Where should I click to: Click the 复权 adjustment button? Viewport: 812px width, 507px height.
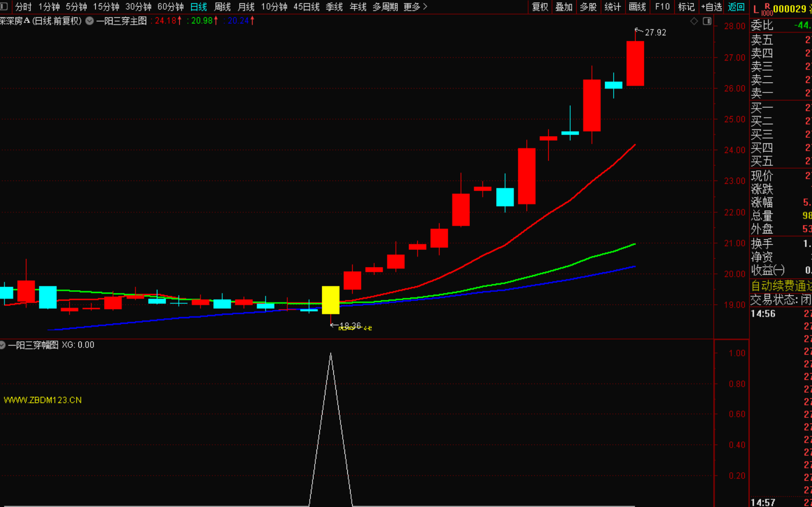tap(540, 7)
